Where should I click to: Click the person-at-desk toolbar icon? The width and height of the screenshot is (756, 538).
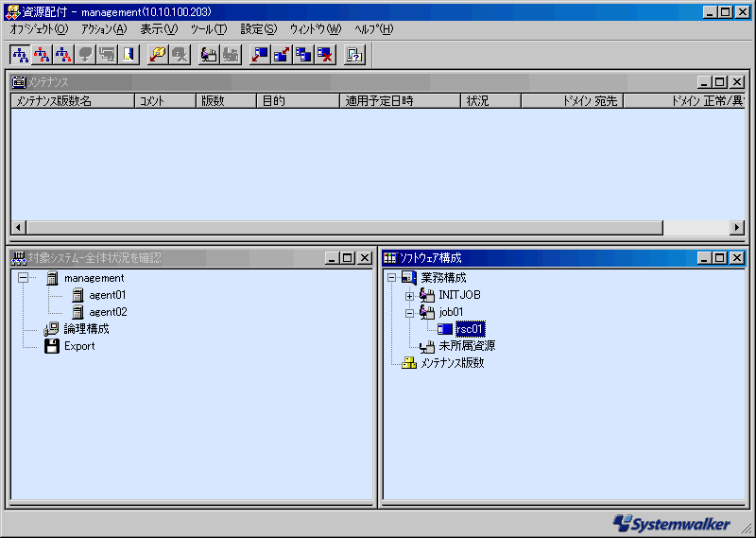[209, 55]
